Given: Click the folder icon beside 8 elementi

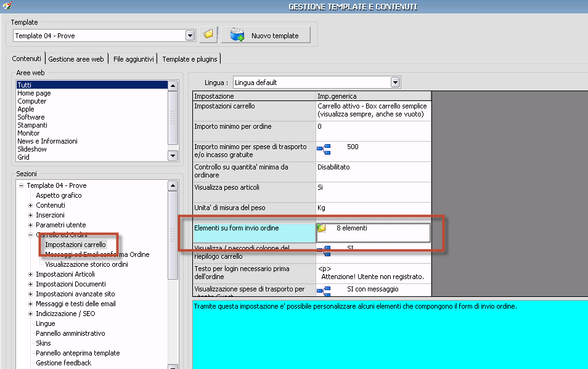Looking at the screenshot, I should point(321,228).
